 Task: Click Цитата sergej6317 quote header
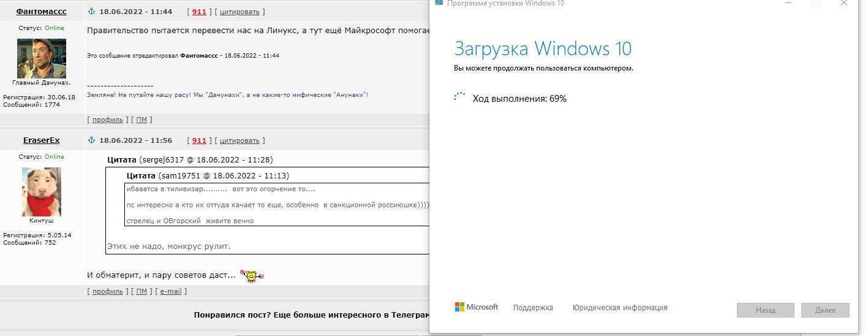tap(190, 160)
